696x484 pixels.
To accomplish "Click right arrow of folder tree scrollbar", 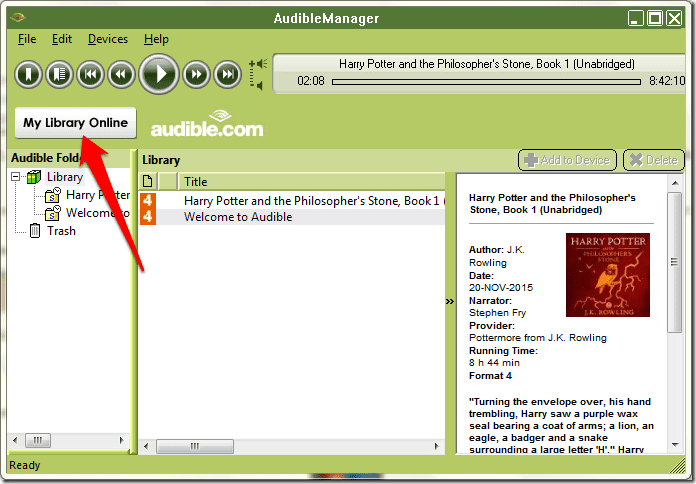I will coord(121,440).
